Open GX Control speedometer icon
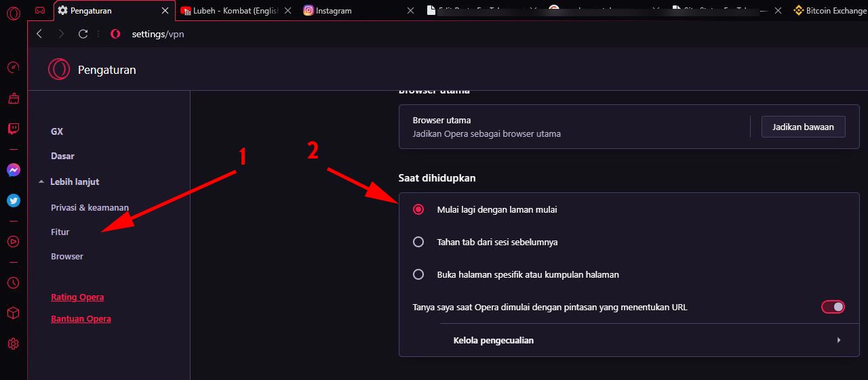 click(x=14, y=68)
